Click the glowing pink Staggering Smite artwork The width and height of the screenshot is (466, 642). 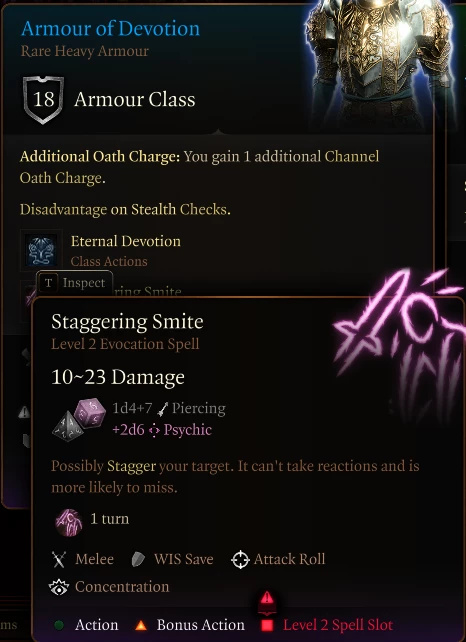pos(399,340)
